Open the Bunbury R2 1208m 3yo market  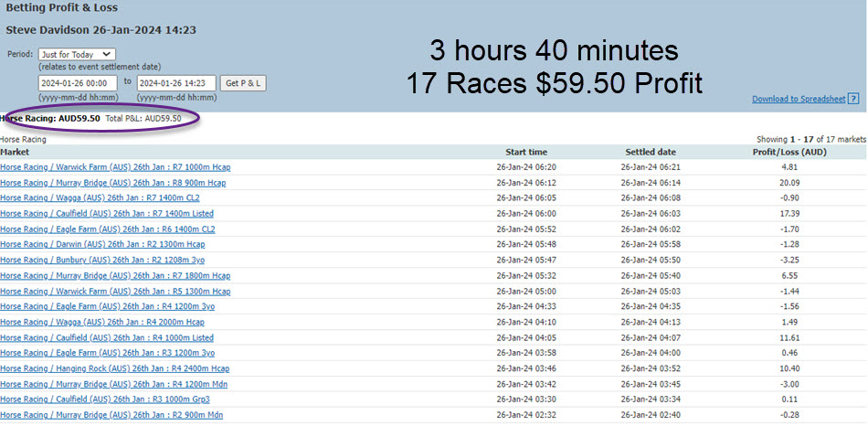102,261
